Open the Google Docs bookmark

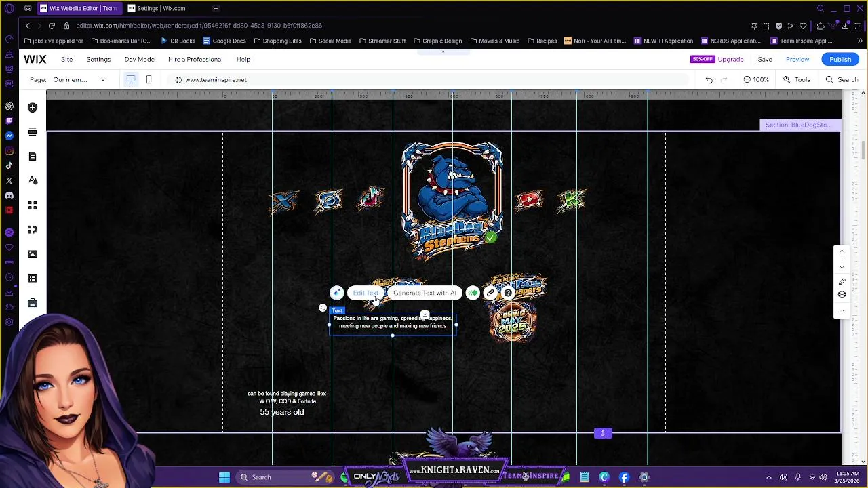pyautogui.click(x=224, y=41)
